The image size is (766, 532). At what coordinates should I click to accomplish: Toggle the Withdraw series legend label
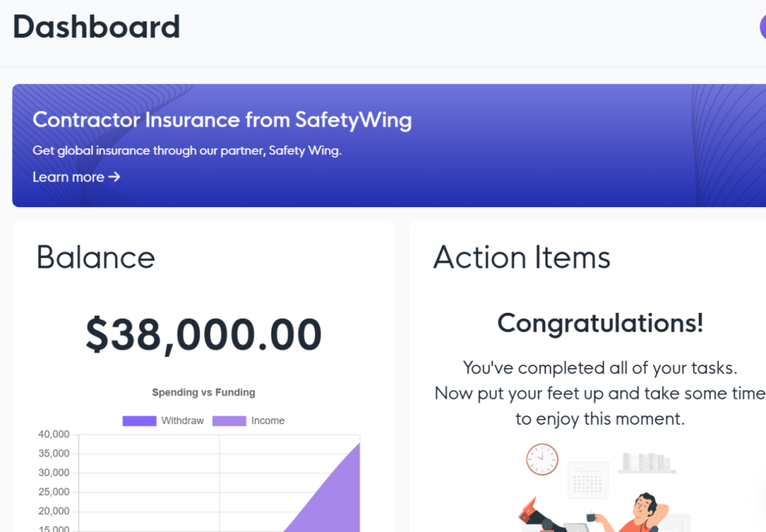pyautogui.click(x=183, y=421)
